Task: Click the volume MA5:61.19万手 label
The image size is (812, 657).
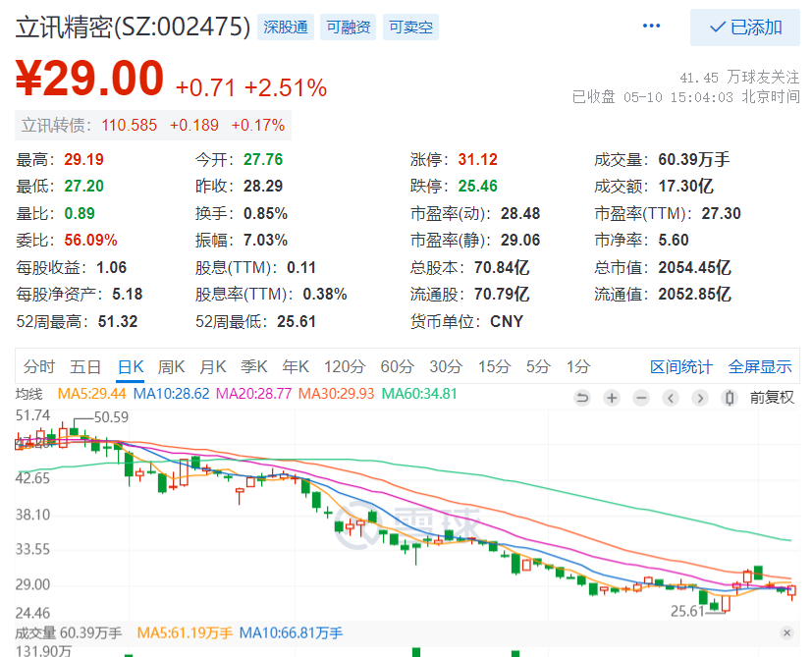Action: pos(185,632)
